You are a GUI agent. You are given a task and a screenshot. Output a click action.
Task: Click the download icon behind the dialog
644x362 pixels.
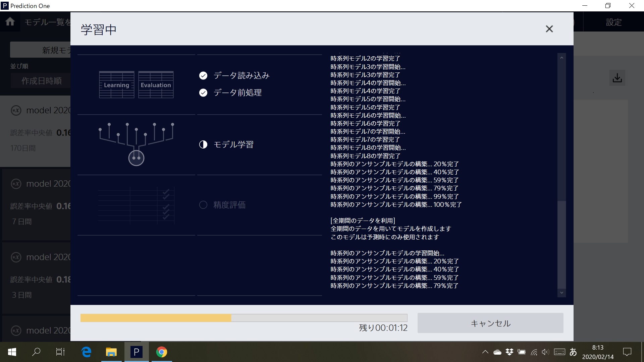coord(617,78)
